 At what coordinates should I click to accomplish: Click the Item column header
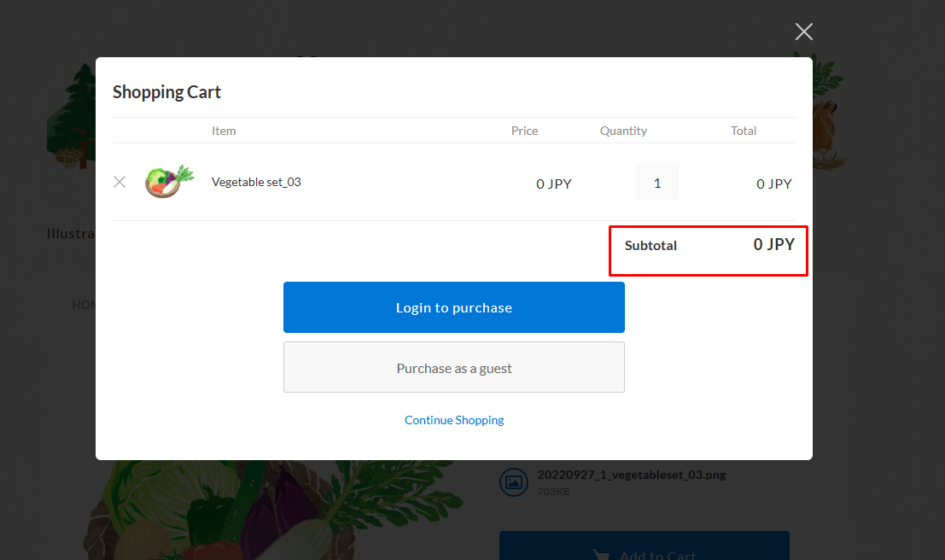click(x=224, y=131)
